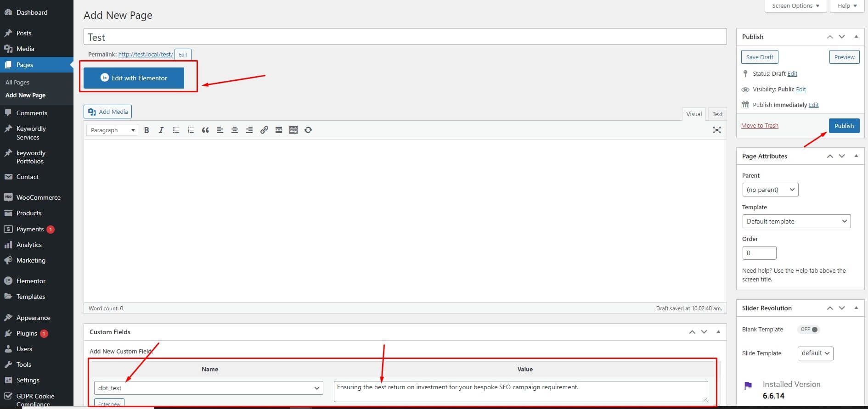Insert a bulleted list
This screenshot has width=868, height=409.
point(176,130)
